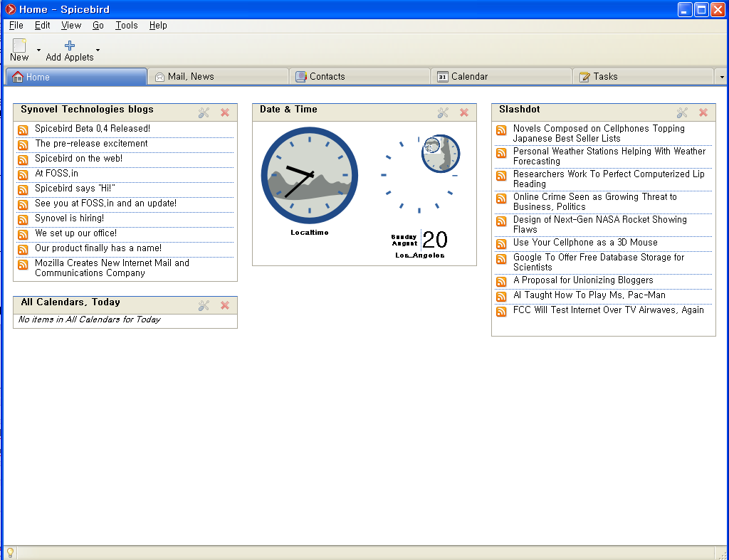Open settings for All Calendars, Today applet
Viewport: 729px width, 560px height.
(x=204, y=305)
